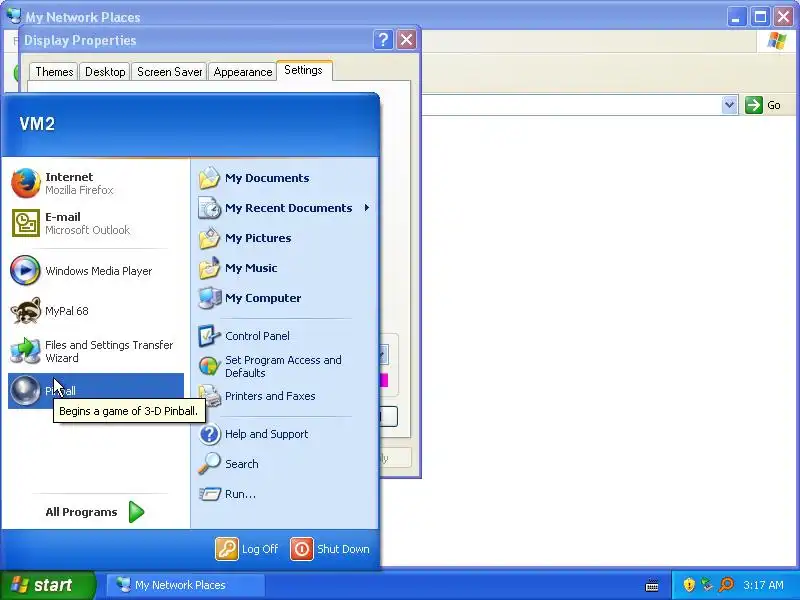Click the Display Properties help question button

click(383, 39)
